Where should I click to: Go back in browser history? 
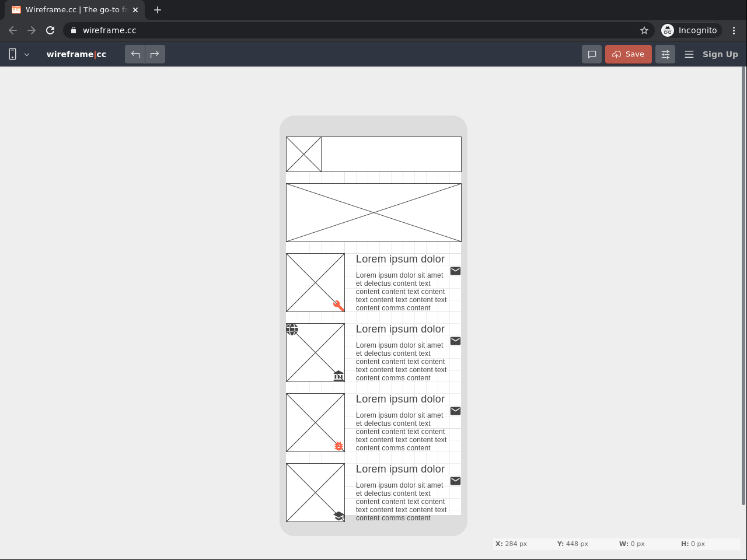[13, 30]
